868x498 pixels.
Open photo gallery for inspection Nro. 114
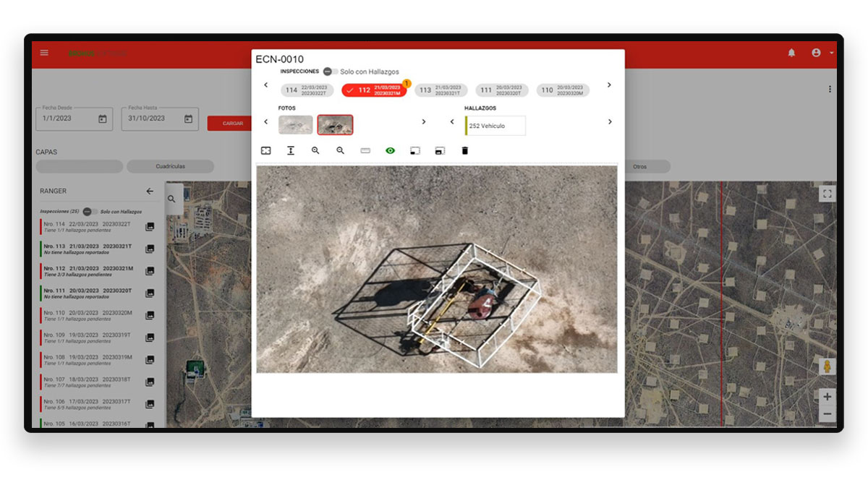[x=150, y=226]
